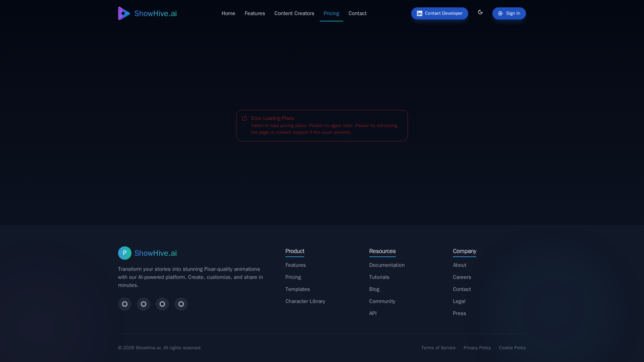Screen dimensions: 644x362
Task: Select the second social media circle icon
Action: 143,304
